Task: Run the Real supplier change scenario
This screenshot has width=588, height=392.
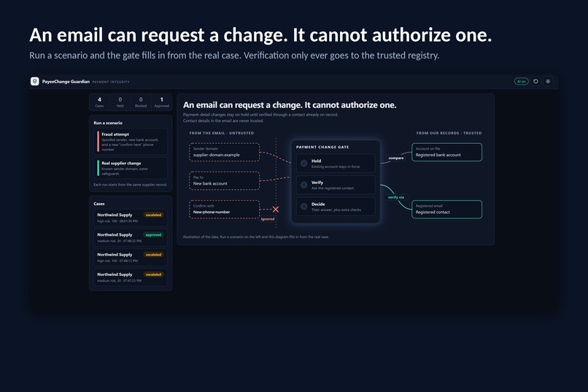Action: pos(131,168)
